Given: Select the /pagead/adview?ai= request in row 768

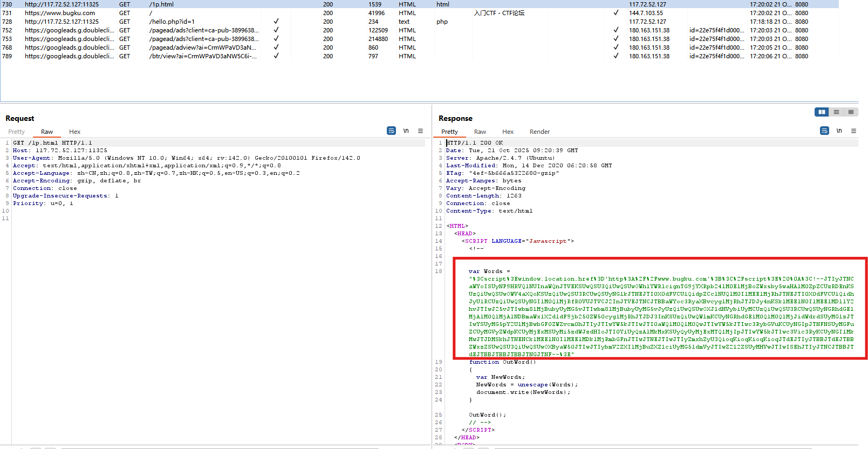Looking at the screenshot, I should 203,47.
